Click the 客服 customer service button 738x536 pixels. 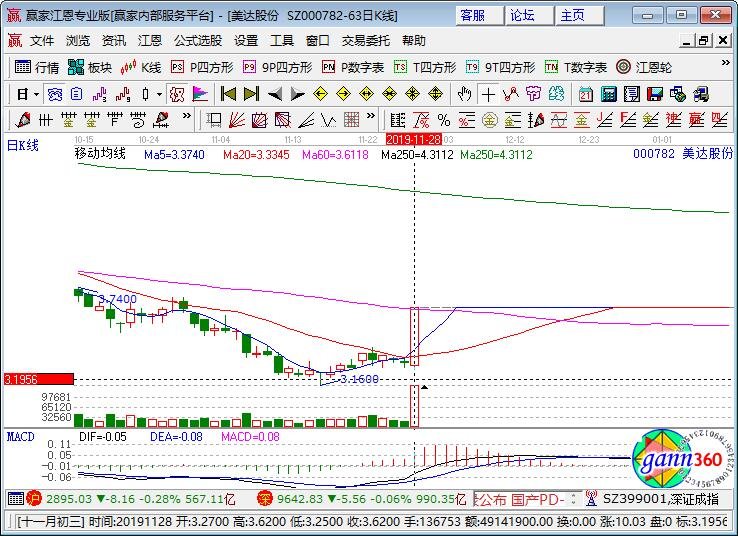(x=479, y=16)
